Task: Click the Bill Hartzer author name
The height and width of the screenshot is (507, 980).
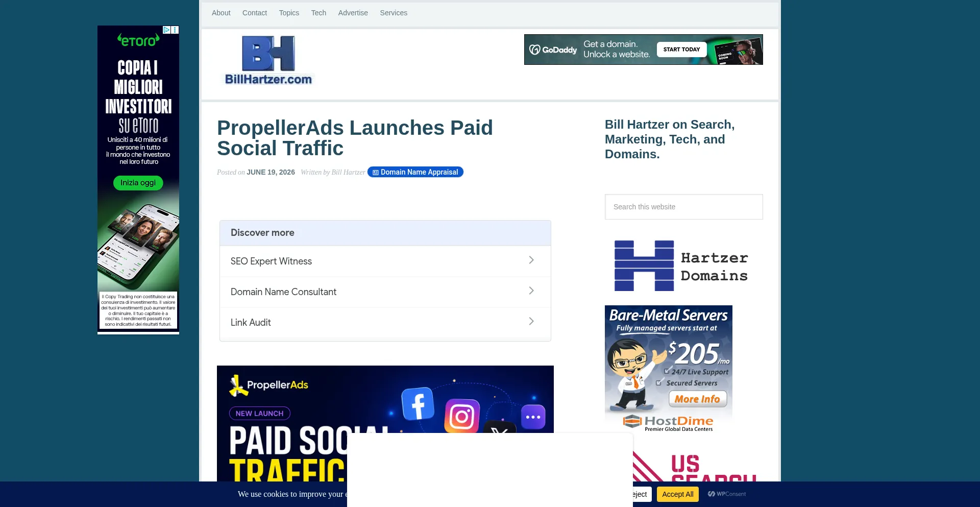Action: tap(348, 172)
